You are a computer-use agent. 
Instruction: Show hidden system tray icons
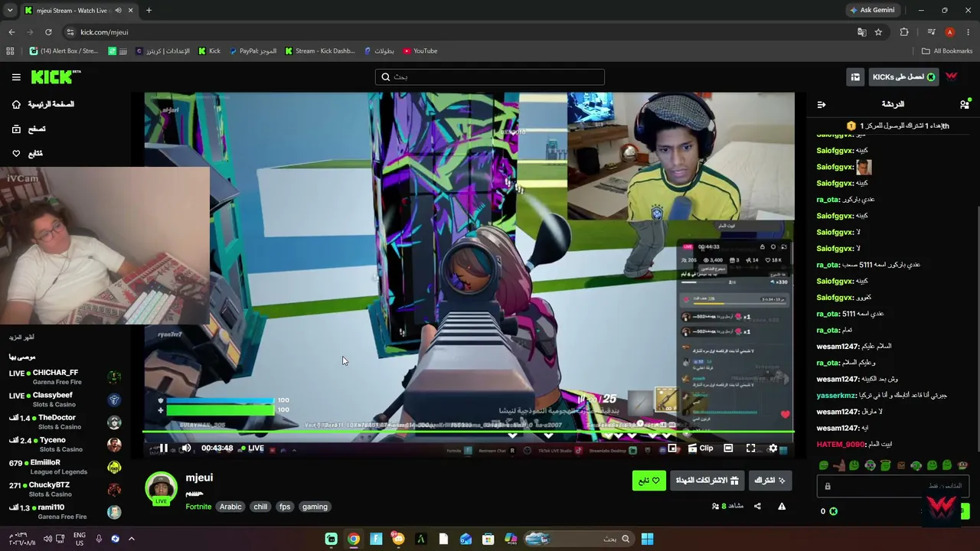pos(131,539)
